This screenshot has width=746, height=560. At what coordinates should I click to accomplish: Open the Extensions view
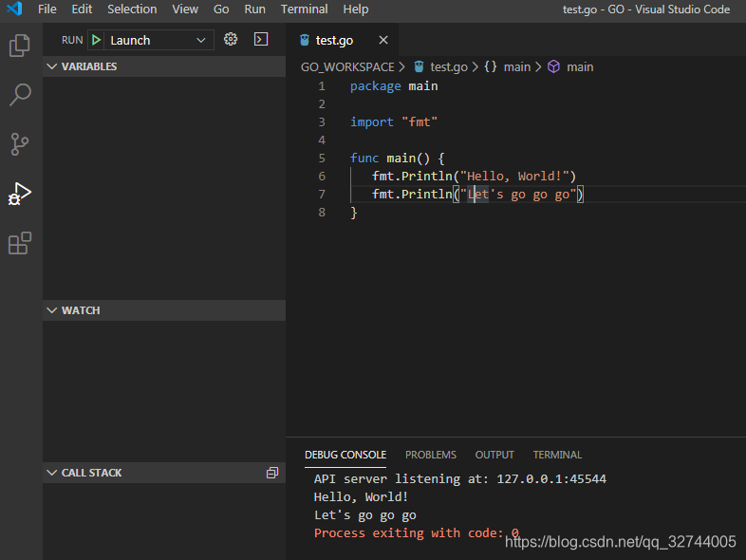(20, 243)
